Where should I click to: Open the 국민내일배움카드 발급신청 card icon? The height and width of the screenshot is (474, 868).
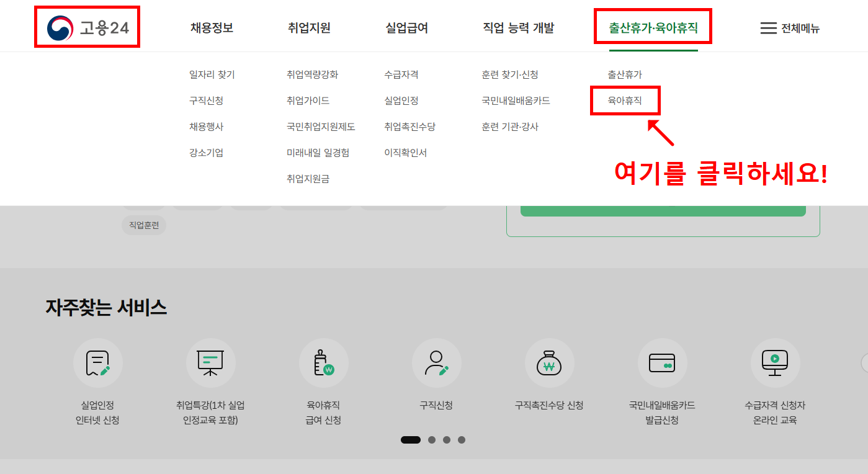click(662, 363)
